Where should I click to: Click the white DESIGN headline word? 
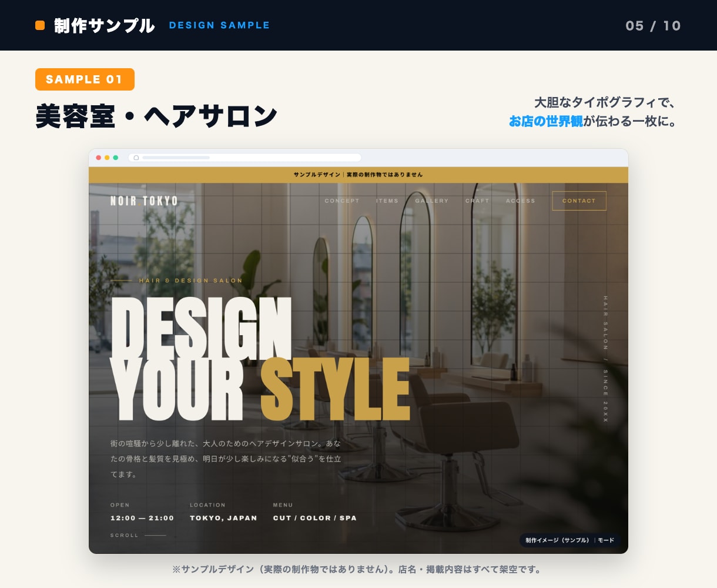pos(202,328)
